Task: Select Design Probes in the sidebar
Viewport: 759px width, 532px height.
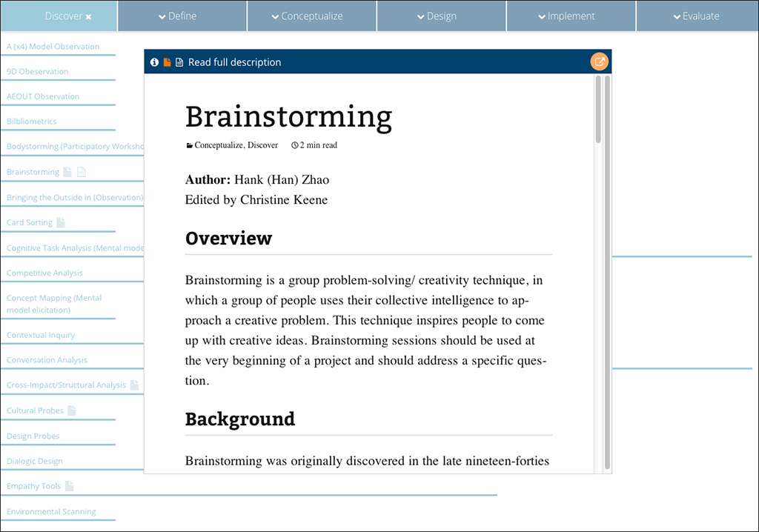Action: tap(33, 436)
